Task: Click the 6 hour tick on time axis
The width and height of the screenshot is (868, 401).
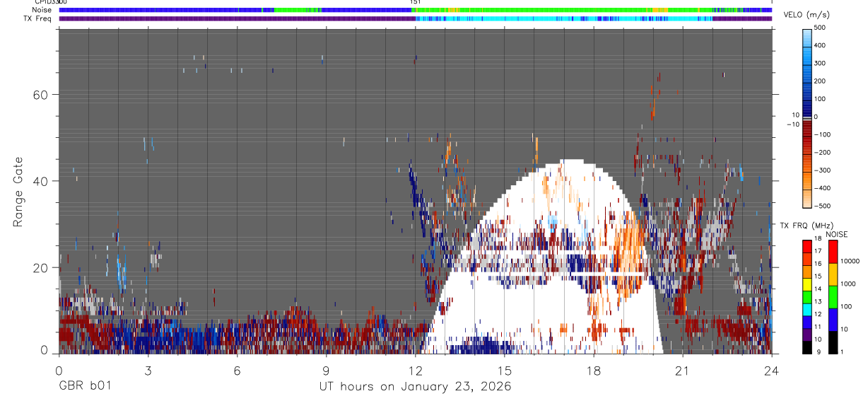Action: pos(237,370)
